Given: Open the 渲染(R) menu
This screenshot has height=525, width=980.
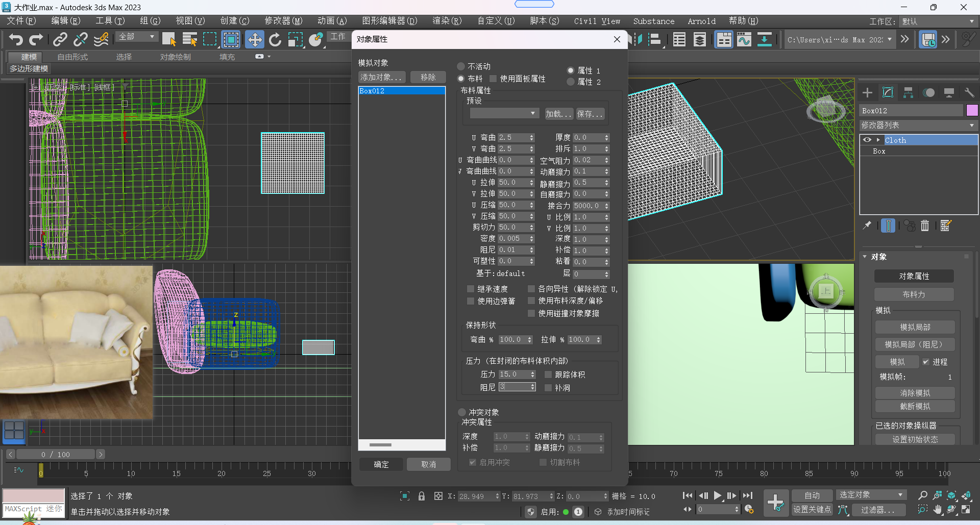Looking at the screenshot, I should tap(447, 21).
